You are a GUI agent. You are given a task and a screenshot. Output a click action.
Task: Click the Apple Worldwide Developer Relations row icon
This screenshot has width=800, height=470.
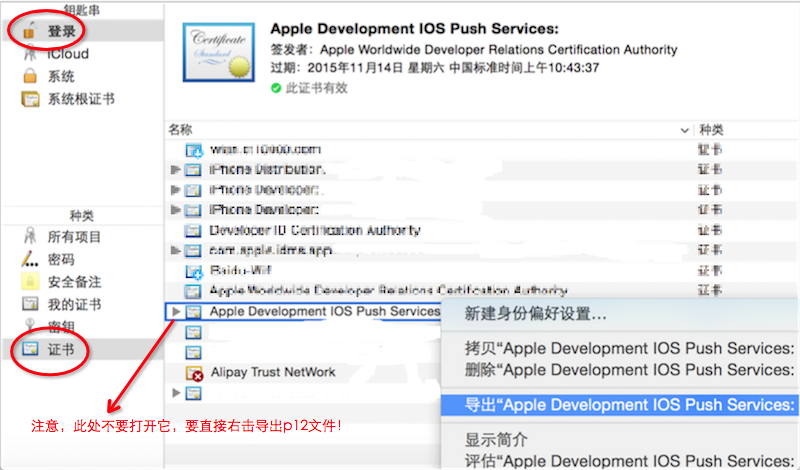[x=193, y=291]
